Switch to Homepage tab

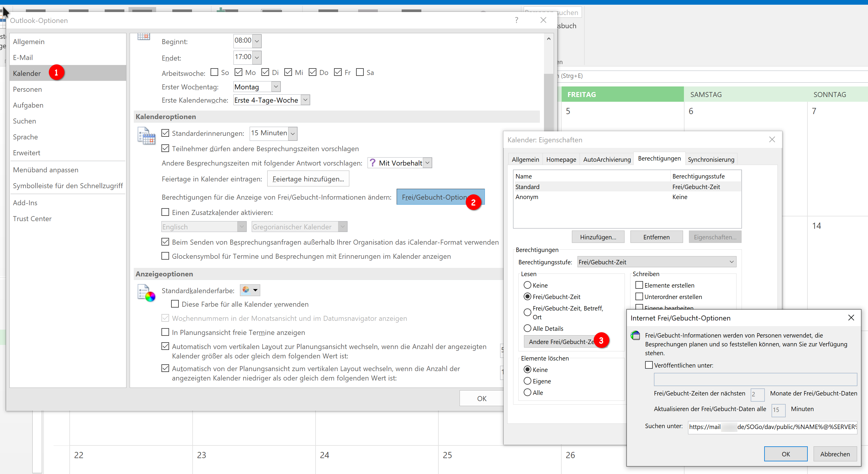pos(561,159)
